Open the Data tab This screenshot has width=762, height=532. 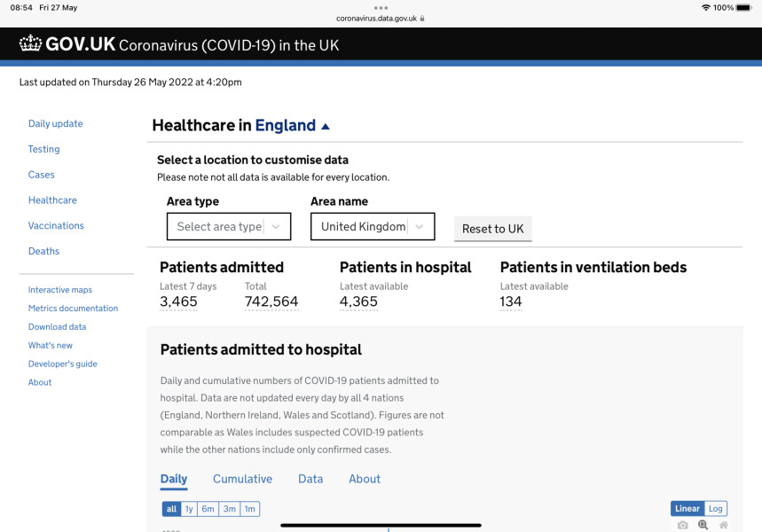[310, 479]
